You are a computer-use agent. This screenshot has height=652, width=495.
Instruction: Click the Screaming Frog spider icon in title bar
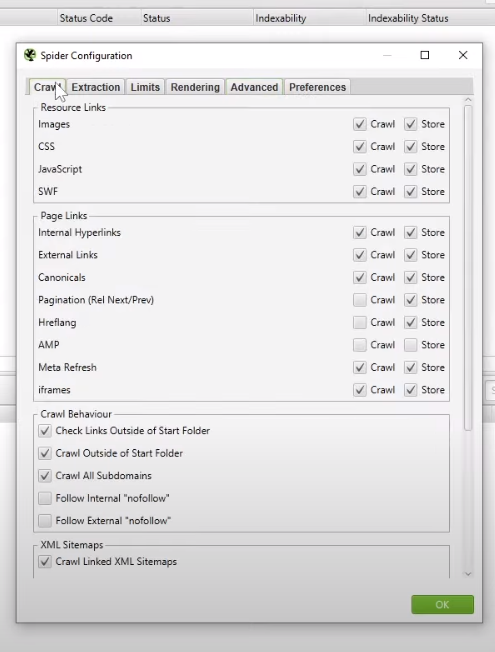30,55
